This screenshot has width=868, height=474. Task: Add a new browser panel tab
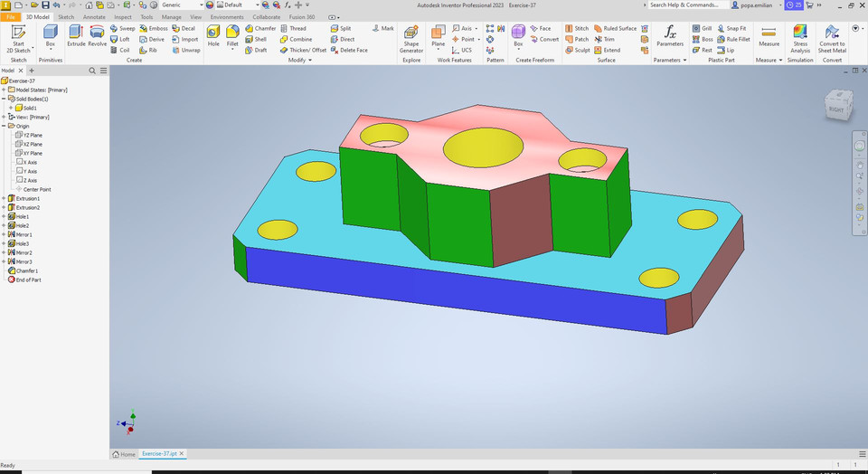tap(32, 71)
